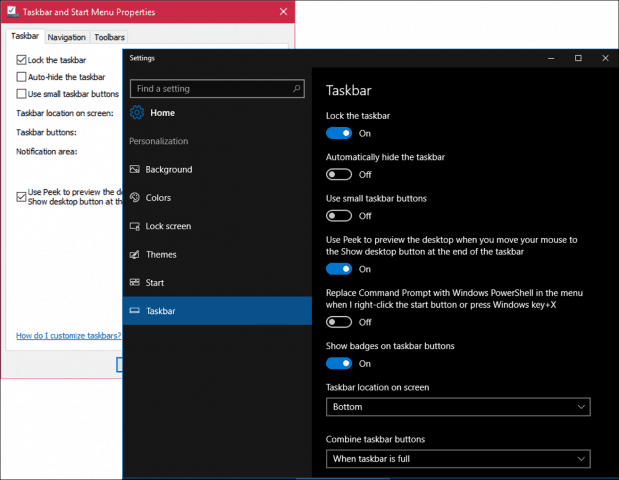The width and height of the screenshot is (619, 480).
Task: Click Taskbar buttons label in Properties window
Action: (46, 132)
